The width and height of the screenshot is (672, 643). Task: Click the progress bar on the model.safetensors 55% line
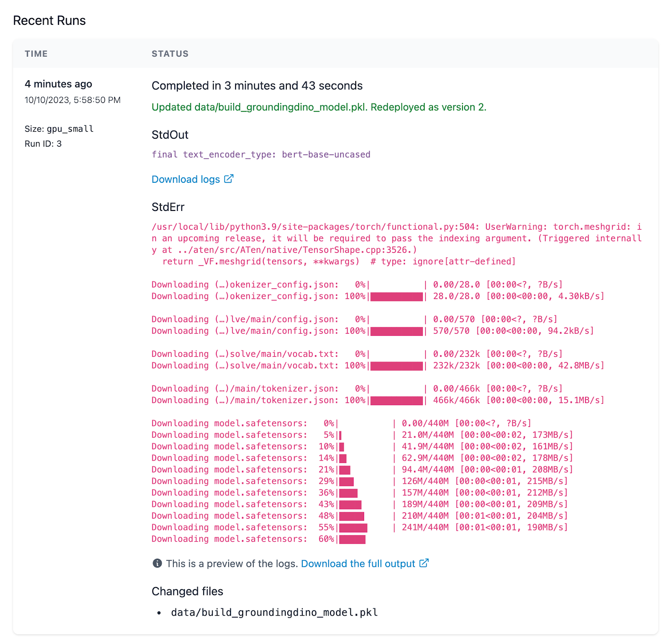tap(353, 527)
